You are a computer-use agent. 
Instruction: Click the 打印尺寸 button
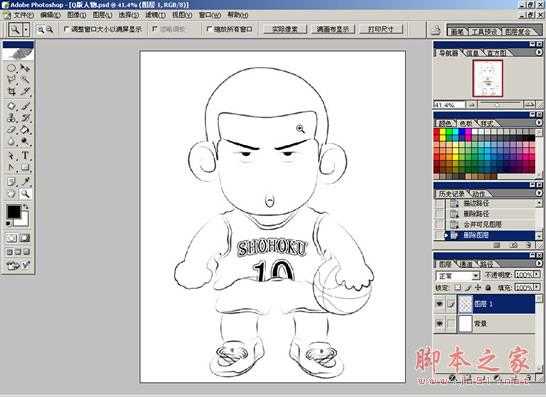pyautogui.click(x=380, y=29)
